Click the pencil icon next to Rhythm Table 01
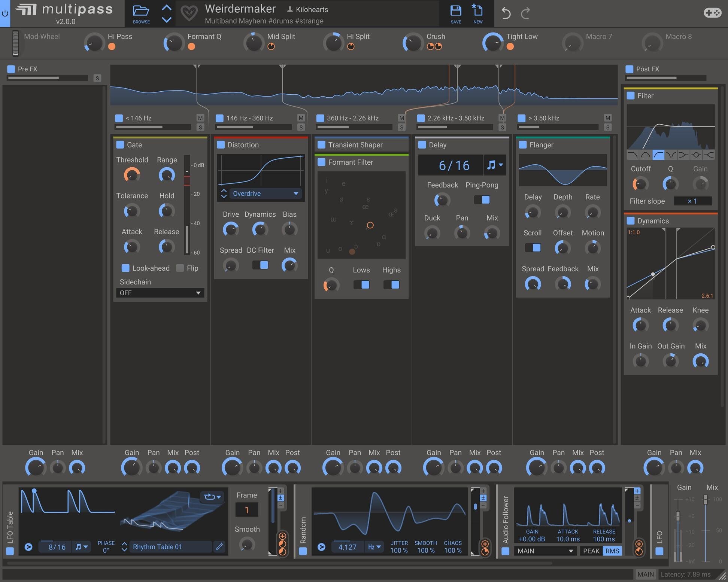The height and width of the screenshot is (582, 728). coord(219,547)
